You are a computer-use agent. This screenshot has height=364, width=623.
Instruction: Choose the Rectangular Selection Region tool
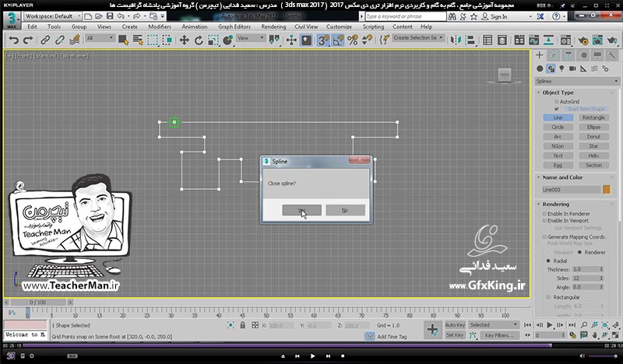pyautogui.click(x=153, y=40)
